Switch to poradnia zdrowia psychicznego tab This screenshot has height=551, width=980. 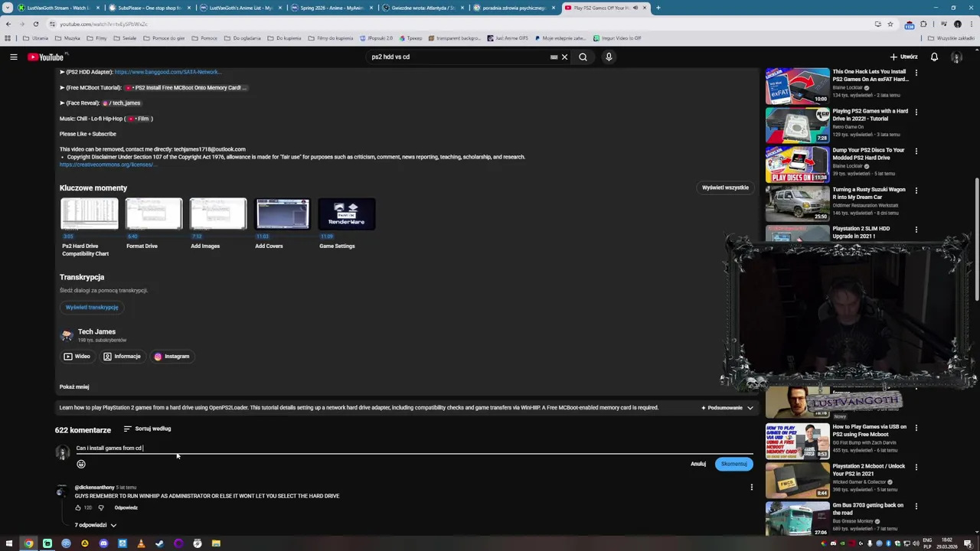click(x=514, y=8)
